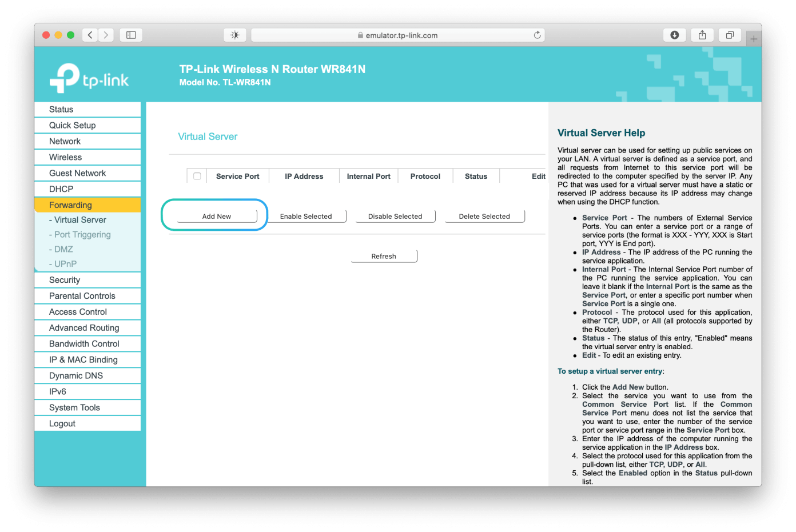The image size is (796, 532).
Task: Click the router title 'TP-Link Wireless N Router WR841N'
Action: 272,69
